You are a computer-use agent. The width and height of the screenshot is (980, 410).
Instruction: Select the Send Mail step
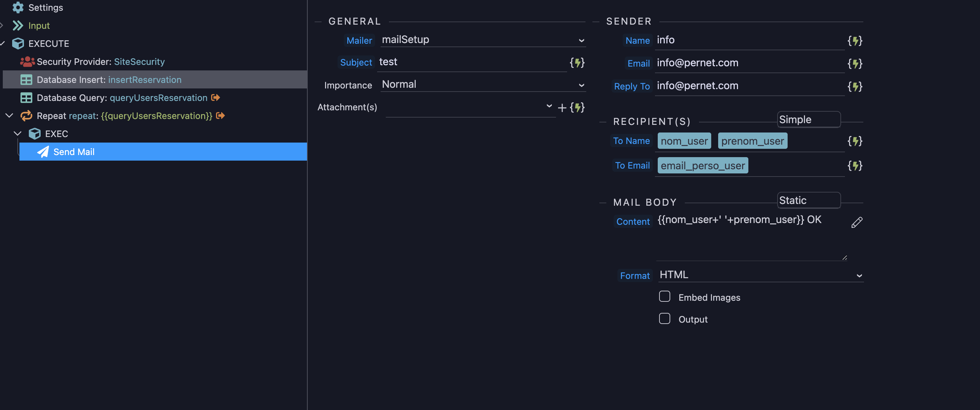[x=163, y=152]
